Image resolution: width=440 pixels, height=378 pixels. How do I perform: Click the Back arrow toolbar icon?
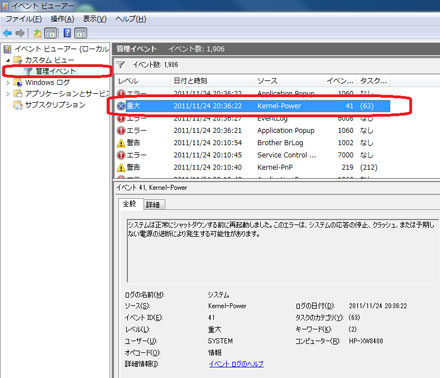[x=7, y=33]
